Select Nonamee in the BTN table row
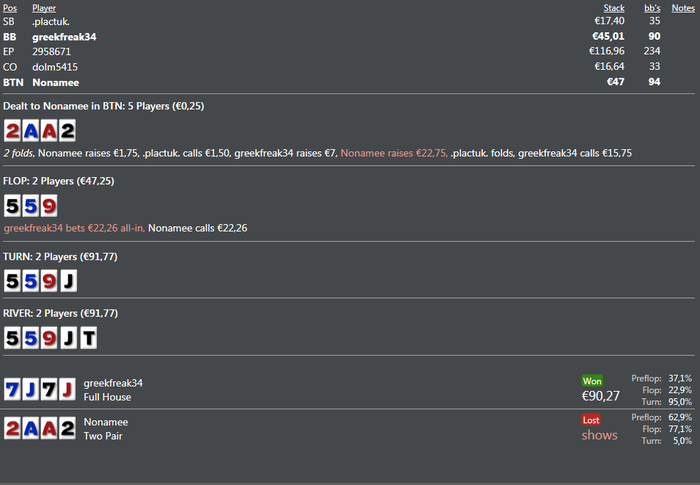This screenshot has height=485, width=700. [x=56, y=82]
